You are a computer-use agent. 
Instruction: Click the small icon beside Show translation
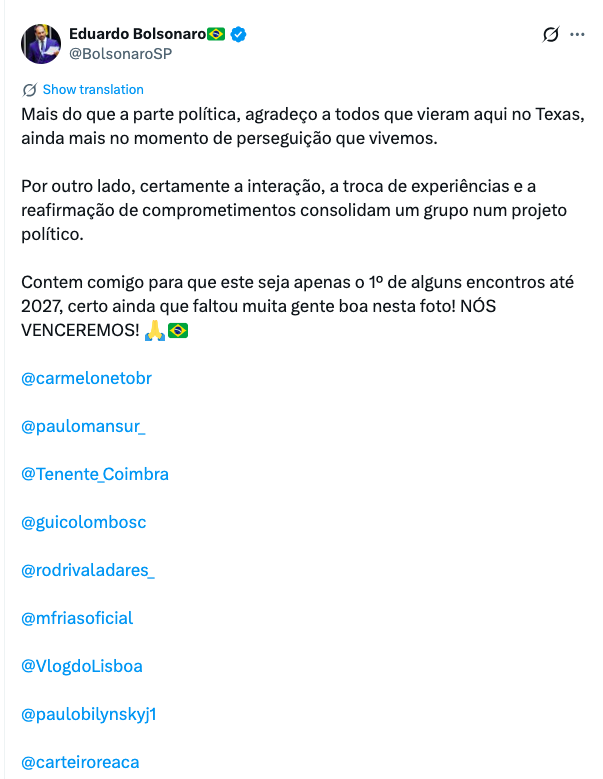click(x=29, y=89)
